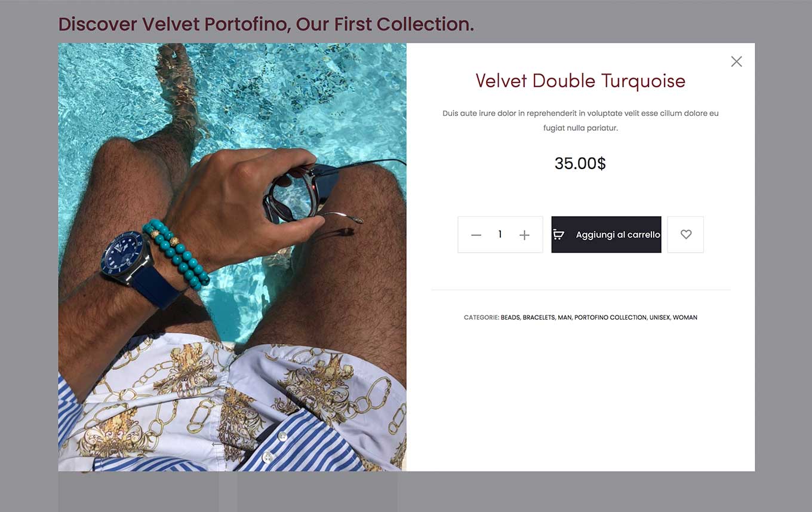Open the Beads category link
Image resolution: width=812 pixels, height=512 pixels.
[x=510, y=317]
